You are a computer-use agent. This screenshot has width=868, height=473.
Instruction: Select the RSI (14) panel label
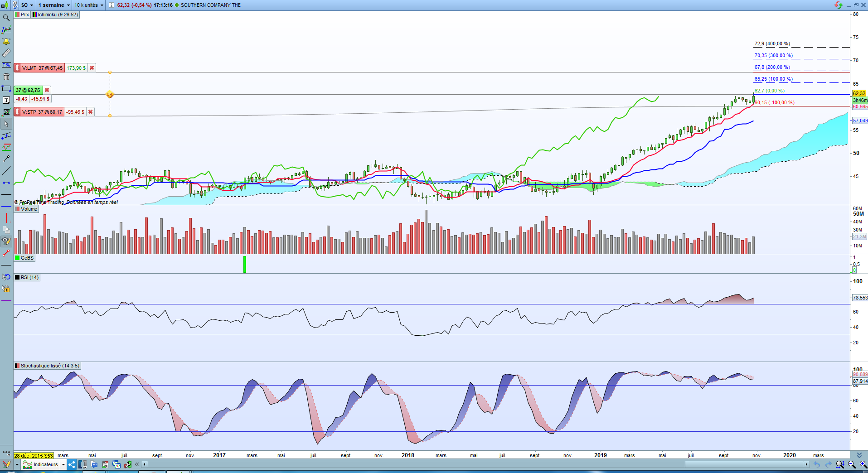[27, 277]
